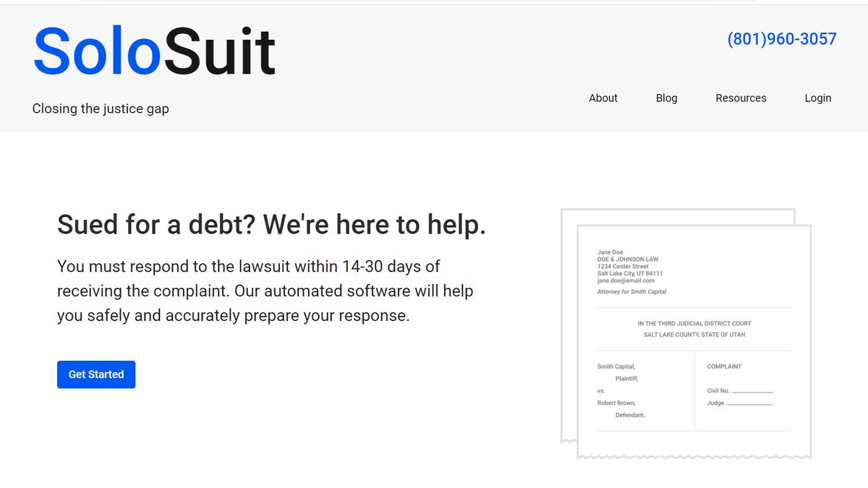Click the Get Started button
This screenshot has width=868, height=488.
[96, 374]
